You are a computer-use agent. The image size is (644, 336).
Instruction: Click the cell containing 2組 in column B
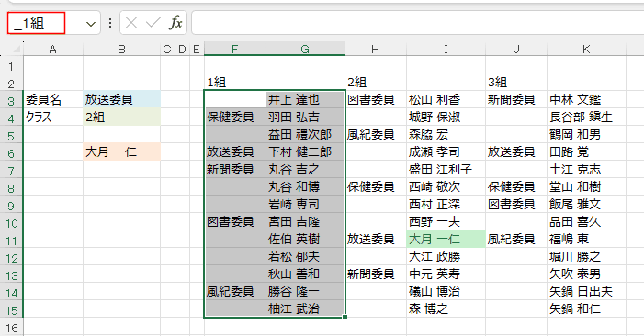(x=121, y=117)
